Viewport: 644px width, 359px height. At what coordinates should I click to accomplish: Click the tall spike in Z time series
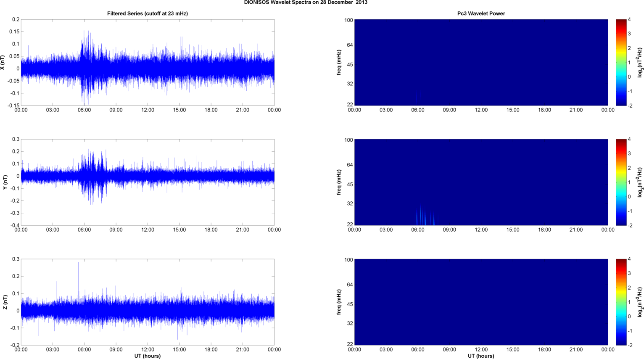[x=78, y=280]
